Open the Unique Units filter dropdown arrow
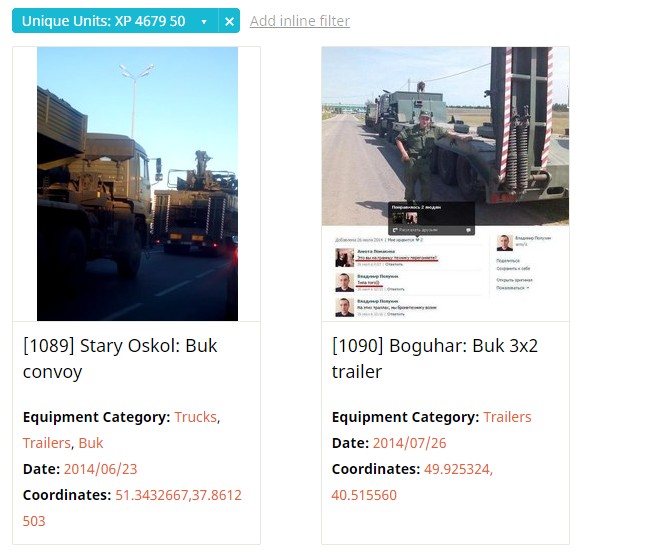 pos(204,21)
